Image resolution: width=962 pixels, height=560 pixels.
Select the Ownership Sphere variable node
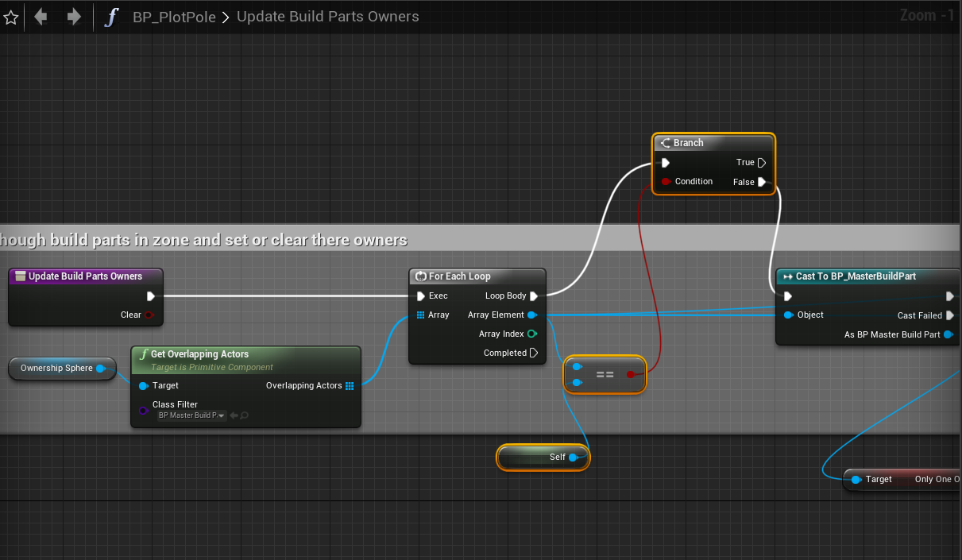click(x=56, y=369)
